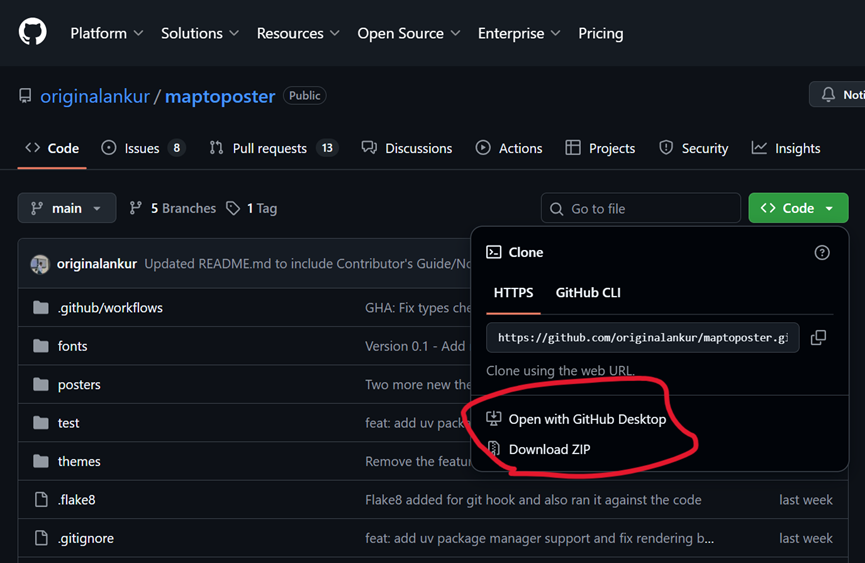Go to the Pull requests tab
Screen dimensions: 865x563
point(271,148)
